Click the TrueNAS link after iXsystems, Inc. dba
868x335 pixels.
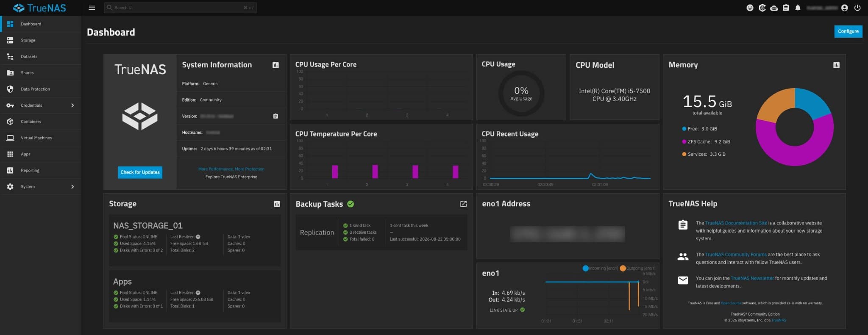pyautogui.click(x=779, y=320)
